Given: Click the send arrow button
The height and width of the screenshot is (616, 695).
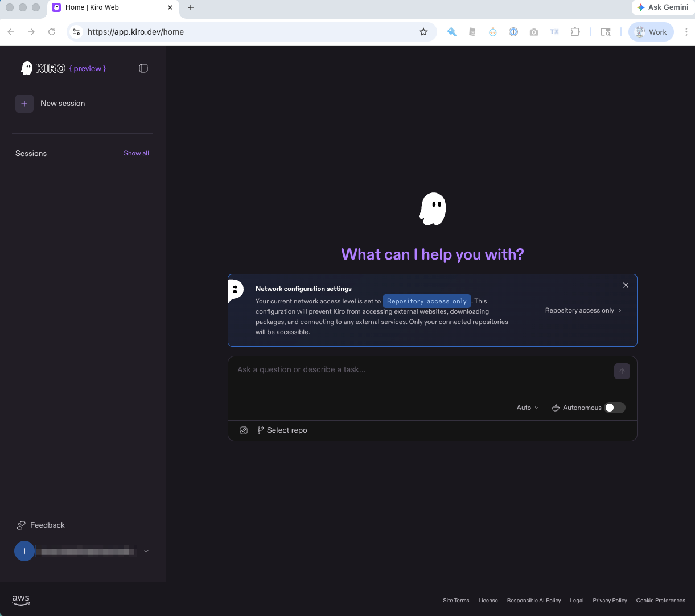Looking at the screenshot, I should point(622,371).
